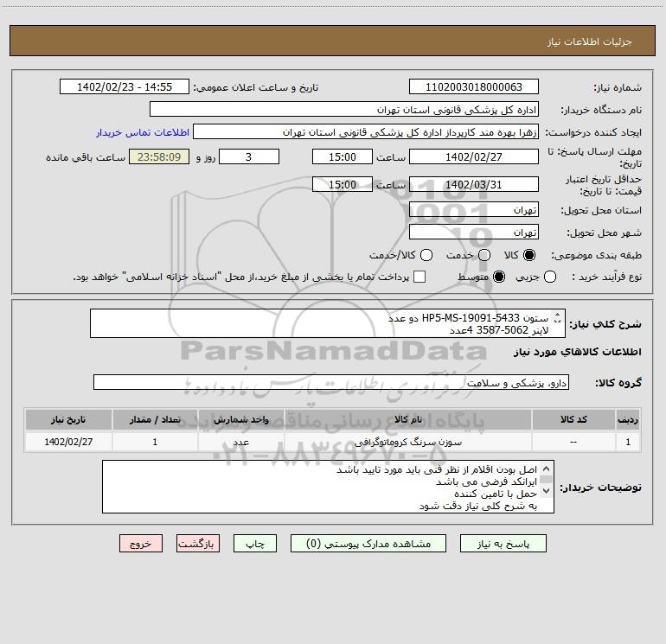This screenshot has width=666, height=644.
Task: Click the unit cell عدد in the table
Action: click(x=240, y=442)
